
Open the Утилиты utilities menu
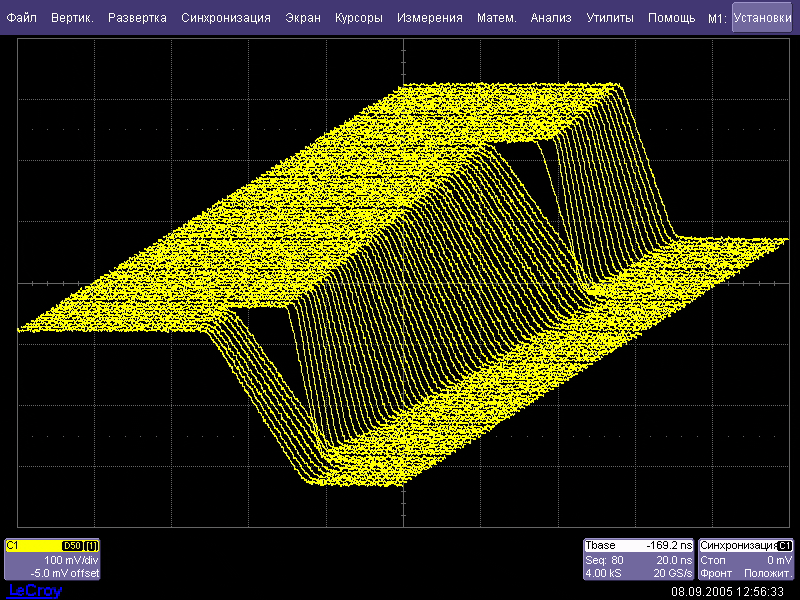610,18
